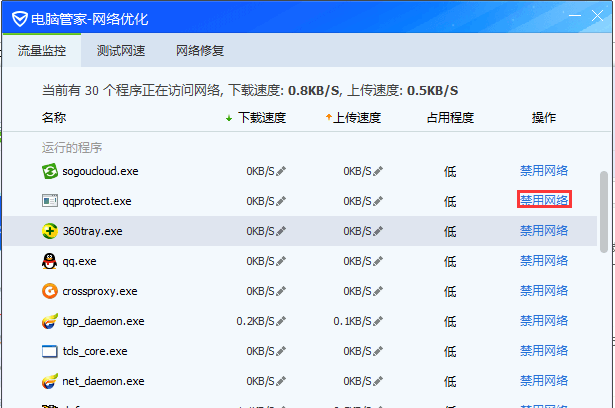The height and width of the screenshot is (408, 615).
Task: Switch to the 流量监控 tab
Action: 42,50
